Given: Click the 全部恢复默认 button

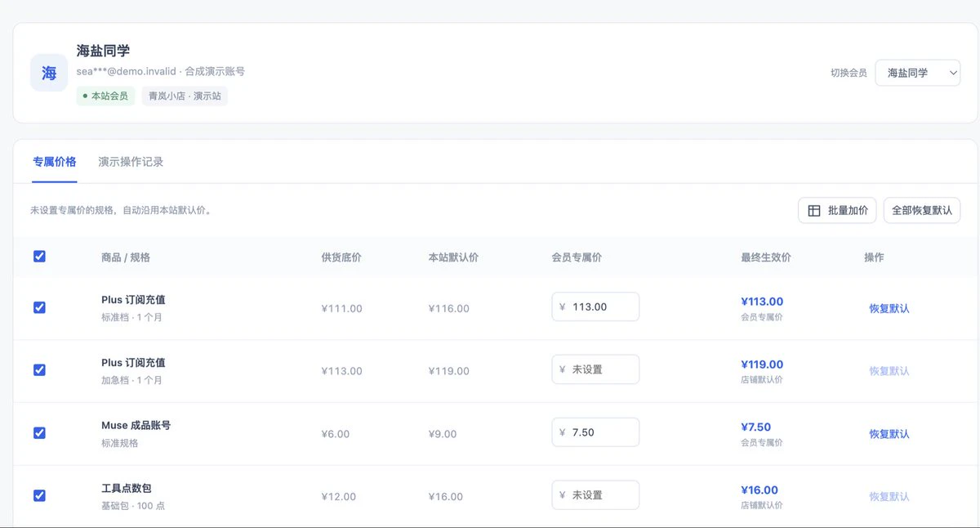Looking at the screenshot, I should point(922,210).
